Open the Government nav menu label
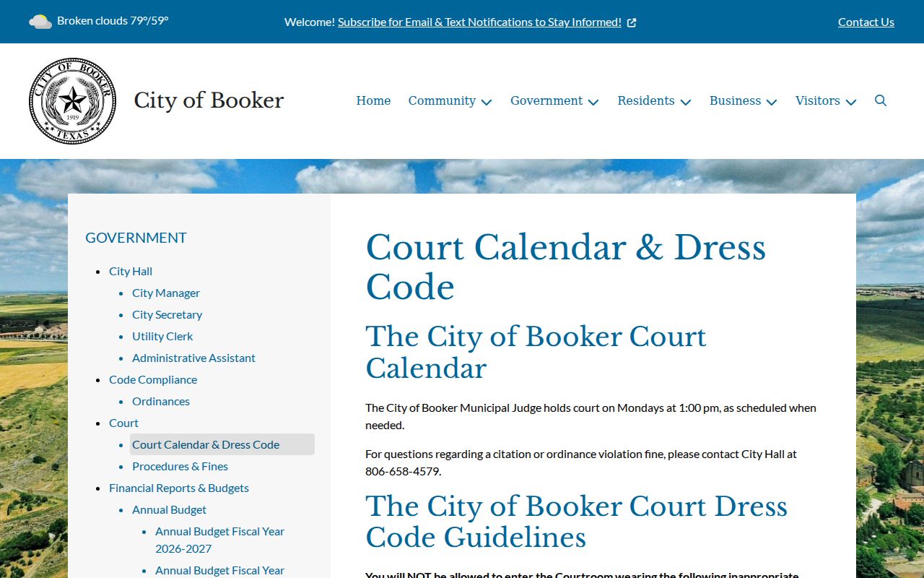 (546, 100)
